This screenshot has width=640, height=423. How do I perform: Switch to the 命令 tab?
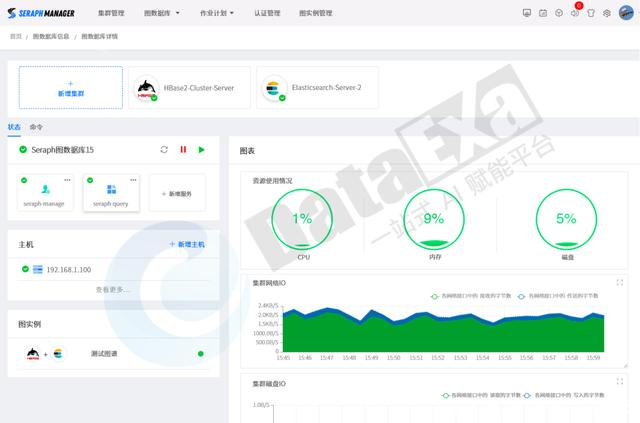[36, 127]
